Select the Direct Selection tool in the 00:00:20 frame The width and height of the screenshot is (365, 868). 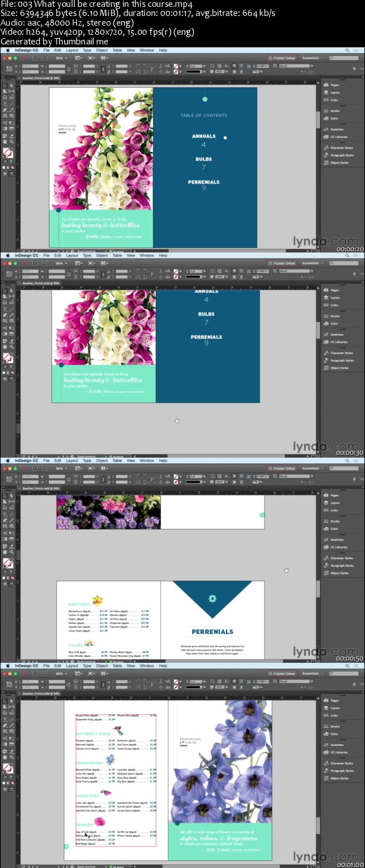click(11, 85)
